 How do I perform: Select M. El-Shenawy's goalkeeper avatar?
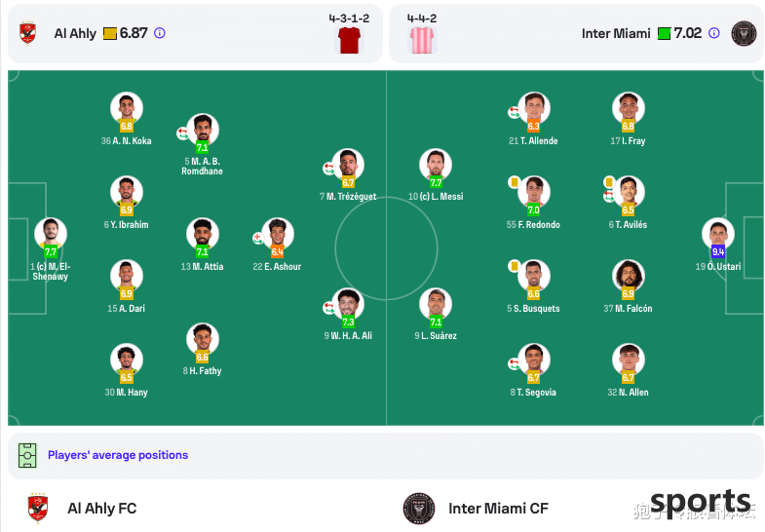(x=51, y=234)
